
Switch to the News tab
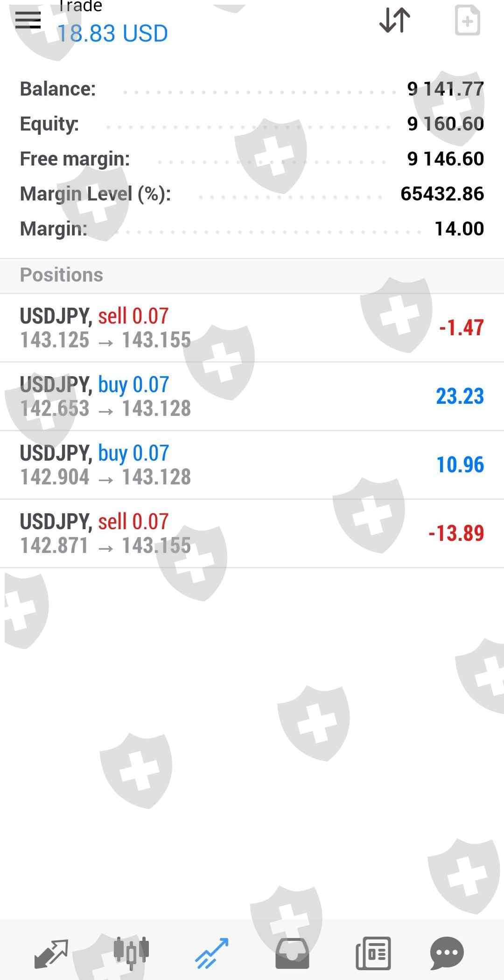(373, 953)
